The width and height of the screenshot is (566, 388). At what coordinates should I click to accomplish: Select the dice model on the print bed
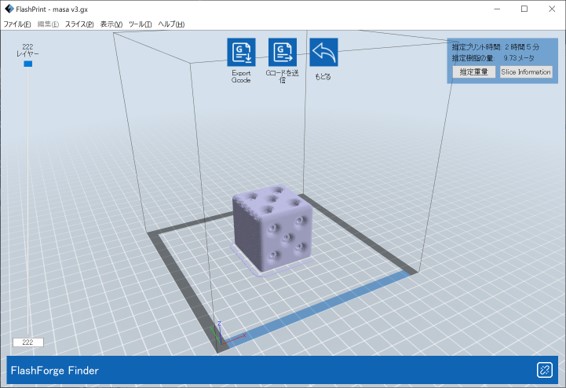[x=273, y=228]
